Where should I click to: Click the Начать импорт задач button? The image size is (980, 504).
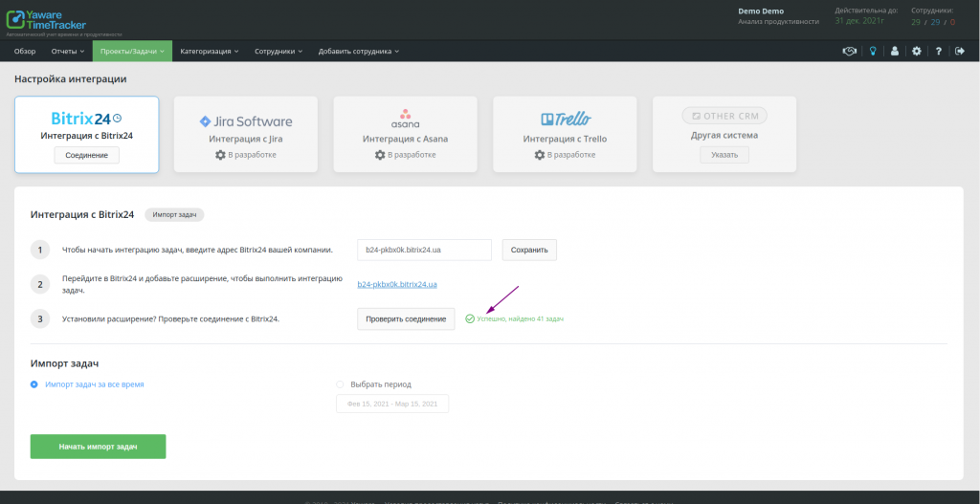[99, 447]
